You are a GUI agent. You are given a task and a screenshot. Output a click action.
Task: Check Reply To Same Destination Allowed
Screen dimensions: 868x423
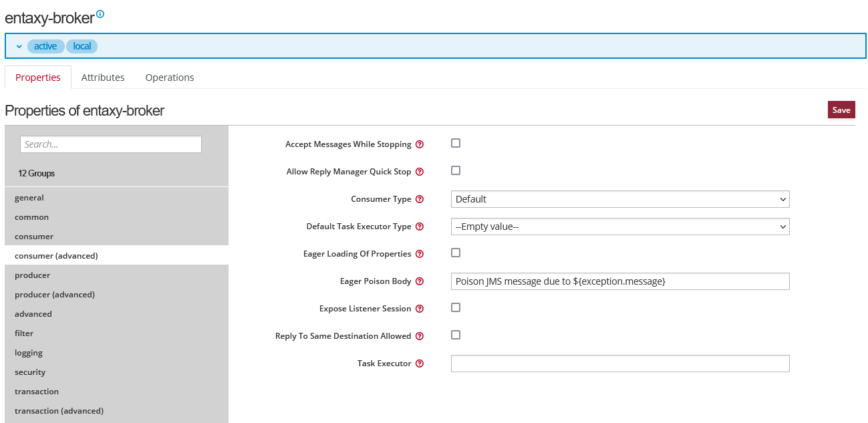(456, 335)
